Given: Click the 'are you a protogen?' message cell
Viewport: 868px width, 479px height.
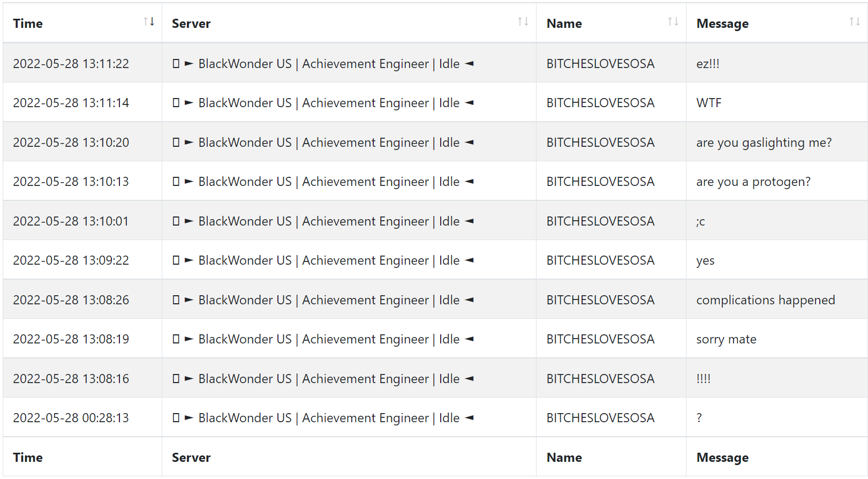Looking at the screenshot, I should [777, 182].
